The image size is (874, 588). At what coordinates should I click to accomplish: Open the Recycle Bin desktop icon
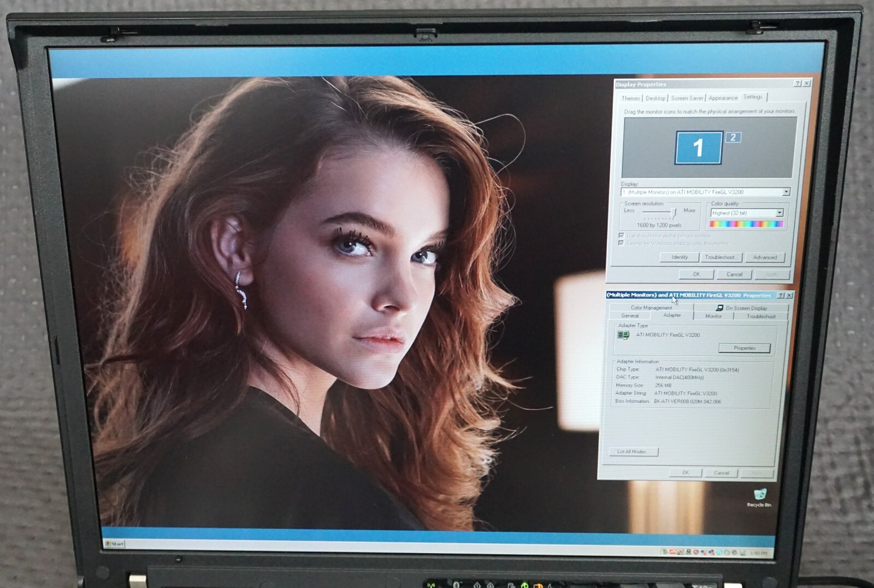(x=759, y=498)
